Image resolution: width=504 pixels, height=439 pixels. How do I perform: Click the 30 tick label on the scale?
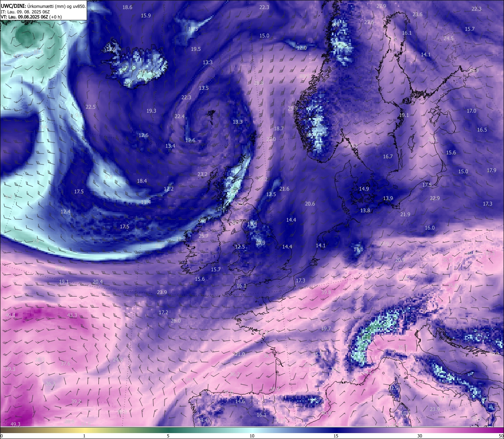point(420,436)
